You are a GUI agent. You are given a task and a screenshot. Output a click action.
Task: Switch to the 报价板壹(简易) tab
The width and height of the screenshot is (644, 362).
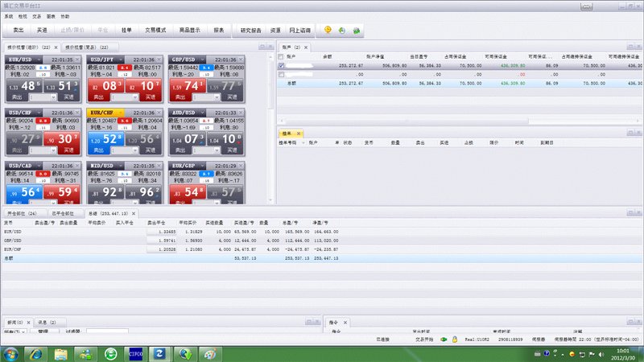pos(88,48)
